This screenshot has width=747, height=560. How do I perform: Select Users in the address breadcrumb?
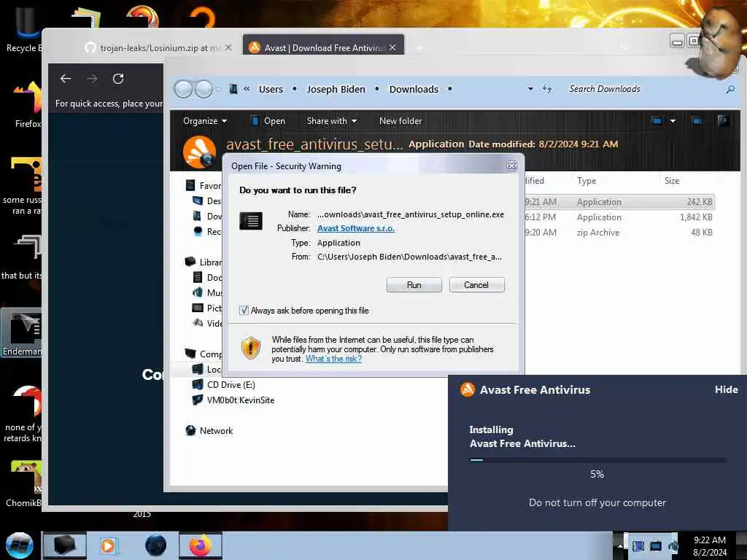pos(271,89)
